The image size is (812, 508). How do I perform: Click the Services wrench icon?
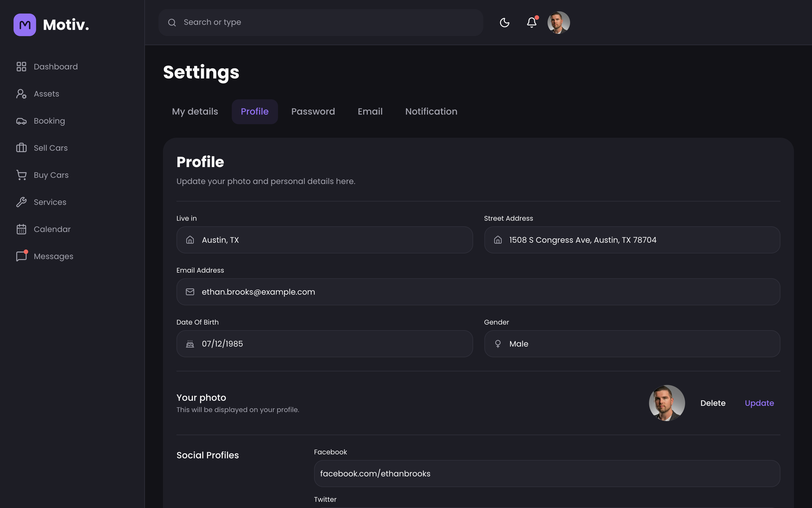21,202
